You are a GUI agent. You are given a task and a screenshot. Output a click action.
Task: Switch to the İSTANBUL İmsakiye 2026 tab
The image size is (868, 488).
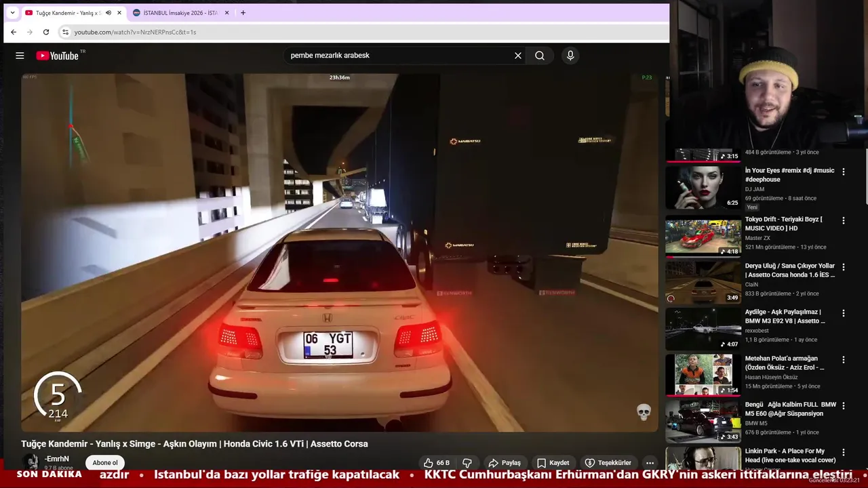coord(181,13)
